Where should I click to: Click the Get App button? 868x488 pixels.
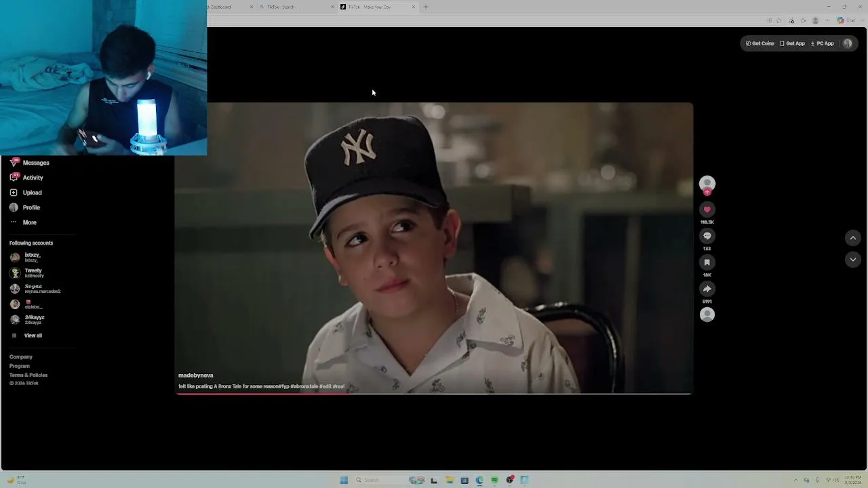792,43
